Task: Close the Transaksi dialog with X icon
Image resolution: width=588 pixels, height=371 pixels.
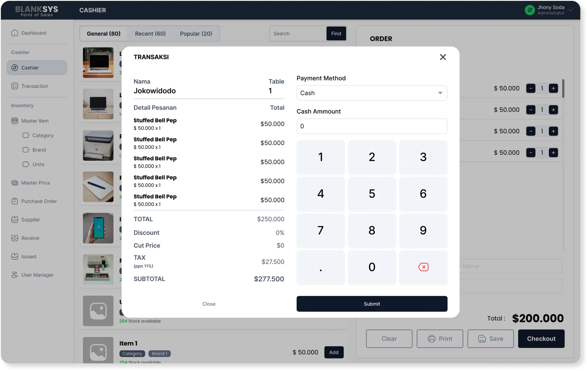Action: coord(443,57)
